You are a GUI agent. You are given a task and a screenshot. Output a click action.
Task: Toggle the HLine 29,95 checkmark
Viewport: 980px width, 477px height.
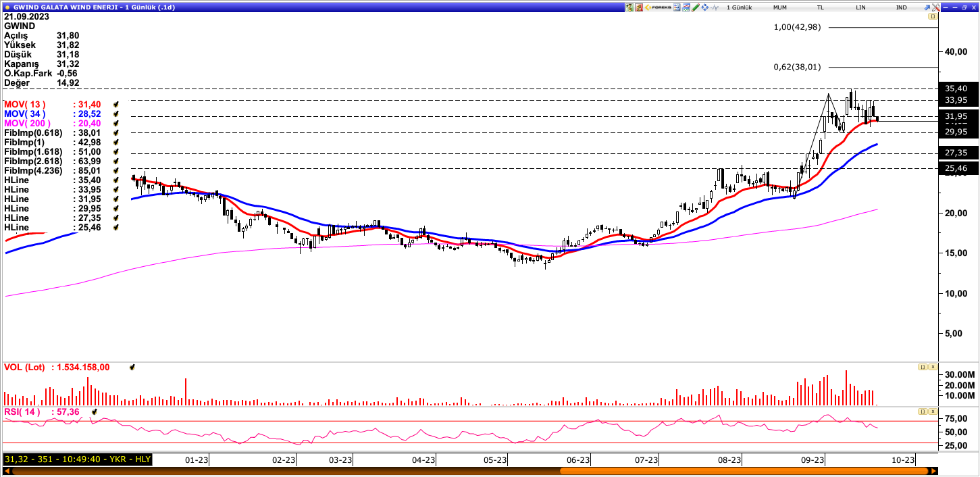click(116, 209)
